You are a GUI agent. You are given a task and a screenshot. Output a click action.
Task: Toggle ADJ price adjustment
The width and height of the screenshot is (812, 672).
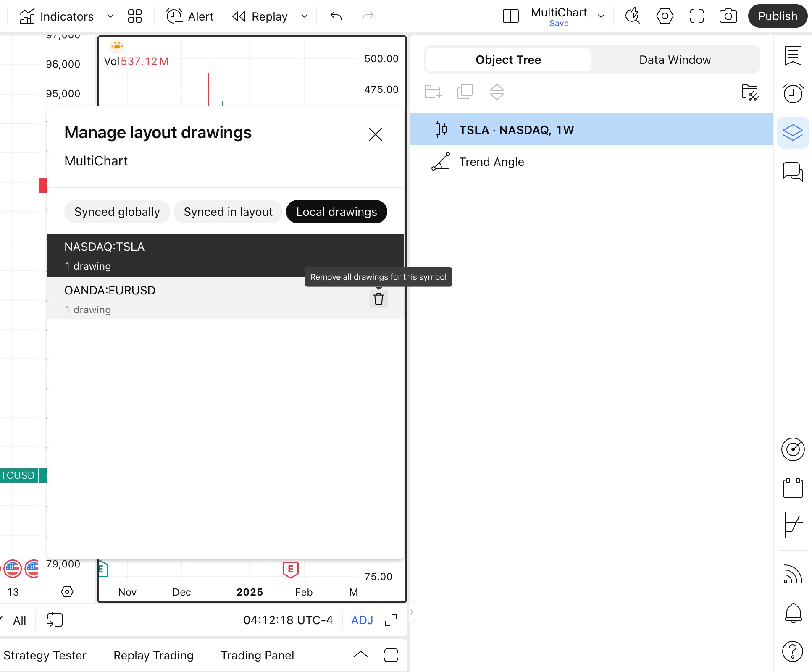pos(362,620)
